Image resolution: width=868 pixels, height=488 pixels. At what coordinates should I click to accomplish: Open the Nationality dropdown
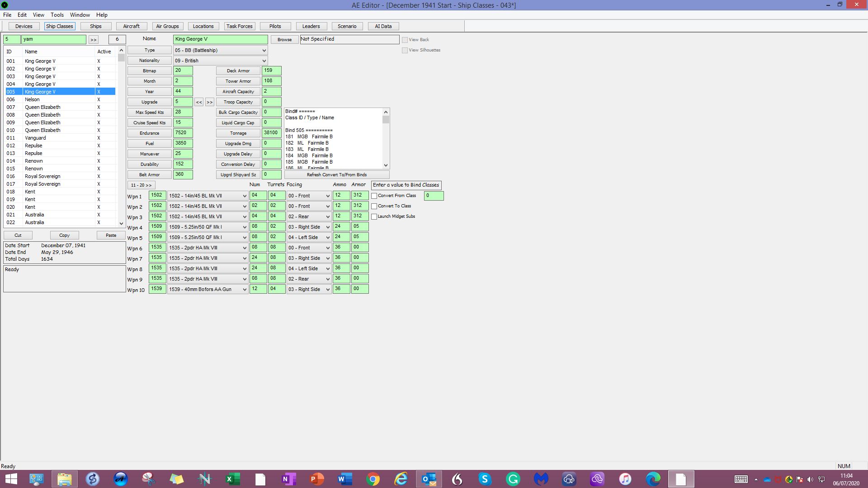pyautogui.click(x=220, y=61)
